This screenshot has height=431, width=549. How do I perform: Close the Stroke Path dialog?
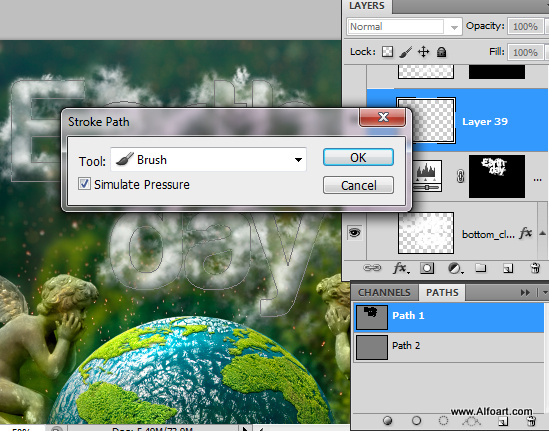(x=383, y=117)
